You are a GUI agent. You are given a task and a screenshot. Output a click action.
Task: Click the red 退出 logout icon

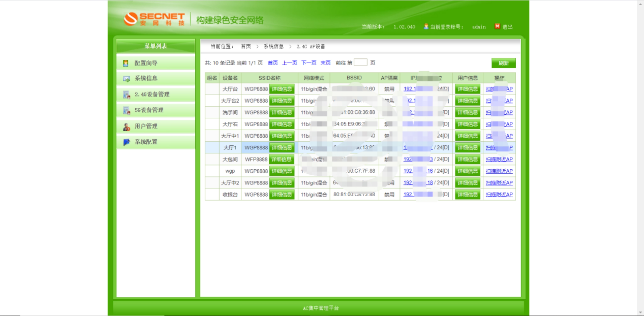coord(497,26)
